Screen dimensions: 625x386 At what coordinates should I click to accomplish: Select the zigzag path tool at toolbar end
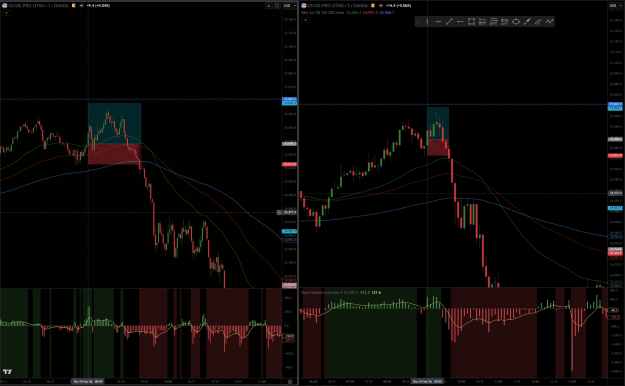click(549, 22)
